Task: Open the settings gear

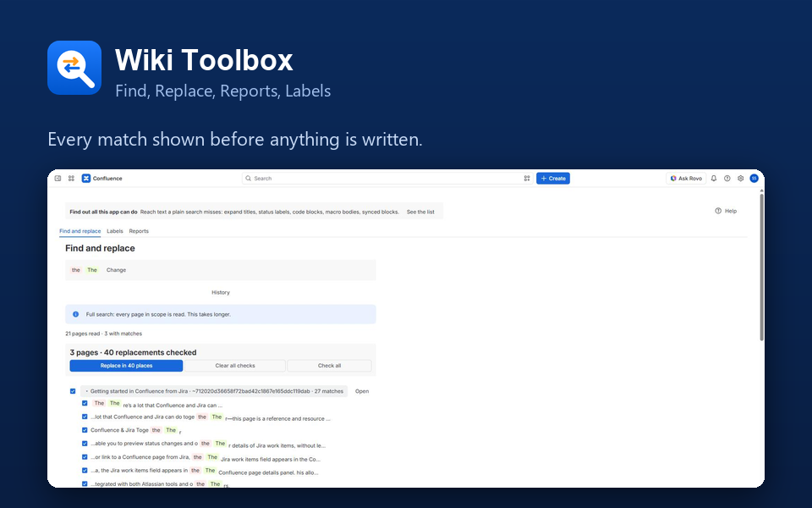Action: [x=741, y=179]
